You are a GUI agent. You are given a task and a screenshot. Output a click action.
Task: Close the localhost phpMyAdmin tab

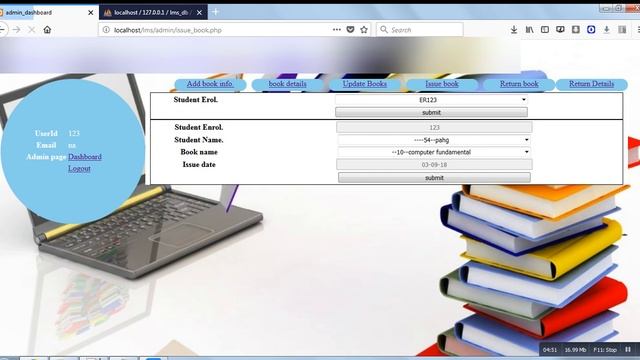(x=199, y=13)
